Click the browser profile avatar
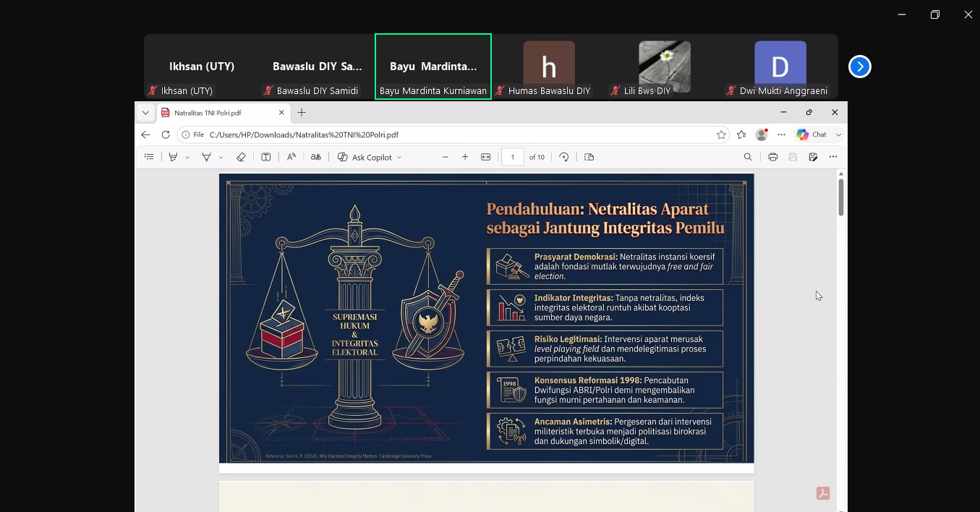 [x=762, y=135]
